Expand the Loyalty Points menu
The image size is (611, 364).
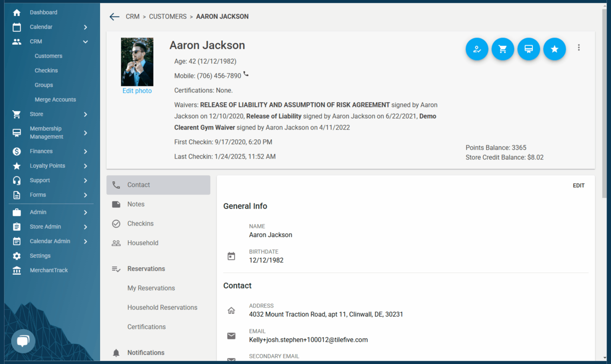(85, 166)
